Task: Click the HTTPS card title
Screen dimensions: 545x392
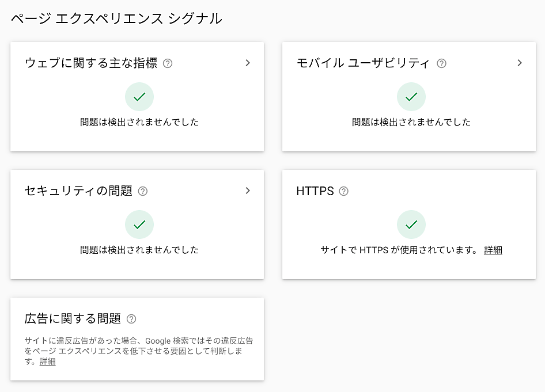Action: tap(315, 191)
